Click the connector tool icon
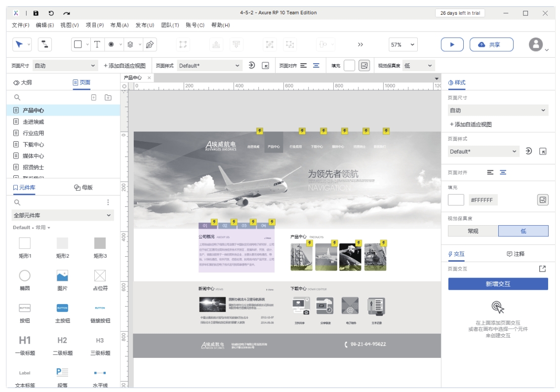Viewport: 560px width, 392px height. tap(45, 44)
